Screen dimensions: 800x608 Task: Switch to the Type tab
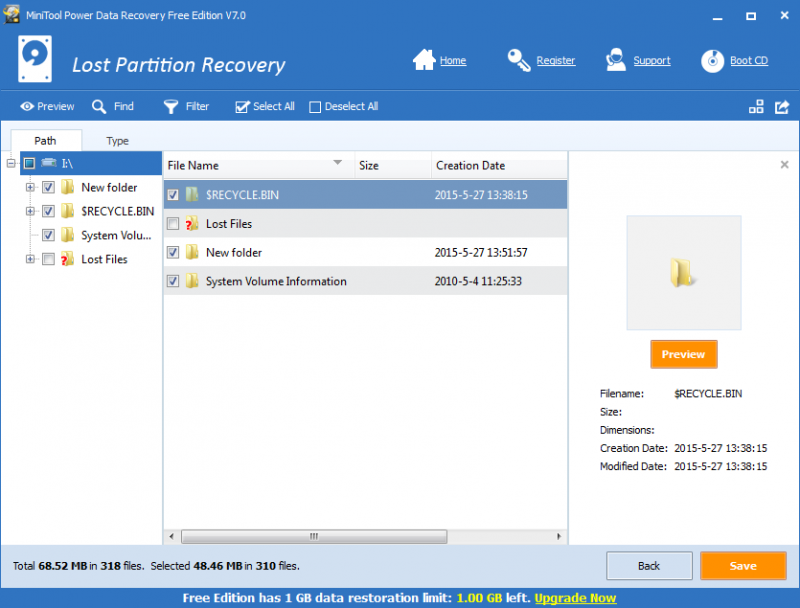tap(117, 141)
